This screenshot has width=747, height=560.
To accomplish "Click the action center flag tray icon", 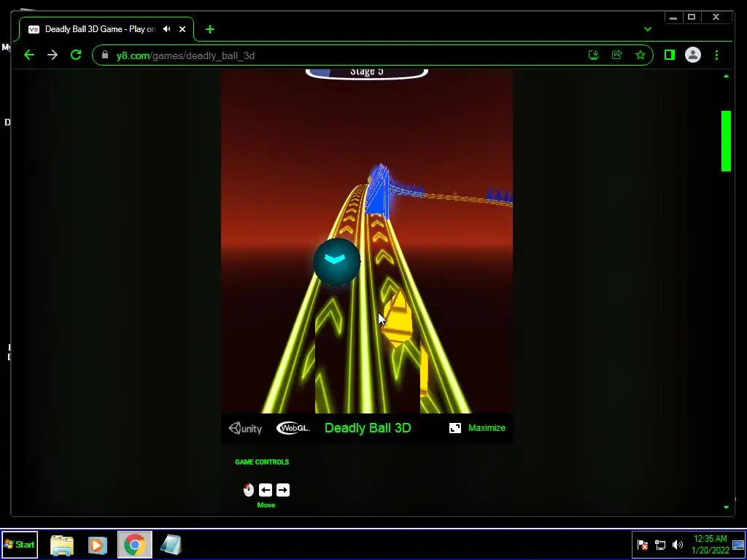I will [643, 545].
